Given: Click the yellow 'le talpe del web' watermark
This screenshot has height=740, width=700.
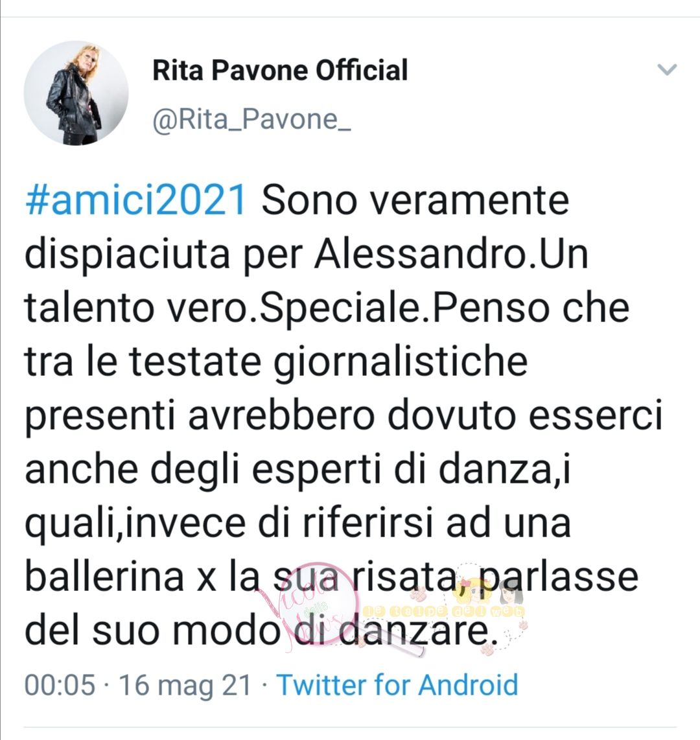Looking at the screenshot, I should click(445, 612).
